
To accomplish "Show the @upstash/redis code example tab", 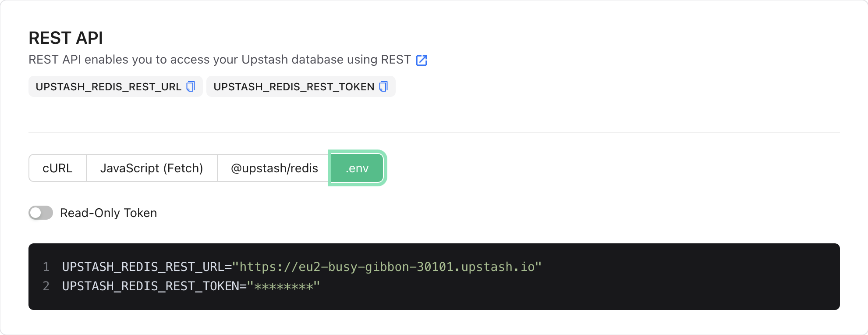I will click(274, 168).
